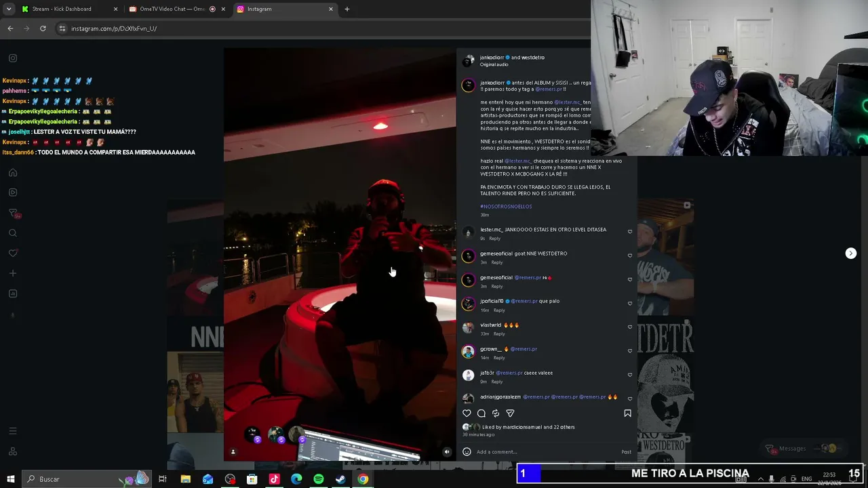This screenshot has width=868, height=488.
Task: Like the ja1b3r 'caeee valeee' comment
Action: click(630, 375)
